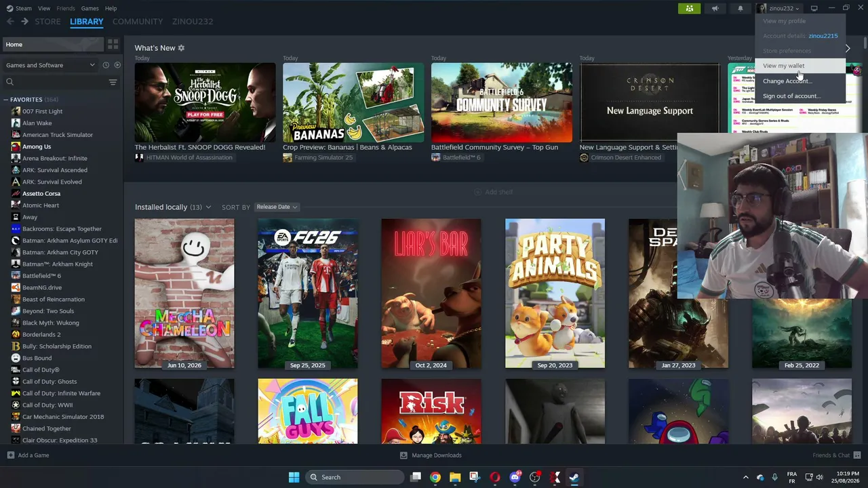Open Snipping Tool from the taskbar
The width and height of the screenshot is (868, 488).
(x=475, y=477)
